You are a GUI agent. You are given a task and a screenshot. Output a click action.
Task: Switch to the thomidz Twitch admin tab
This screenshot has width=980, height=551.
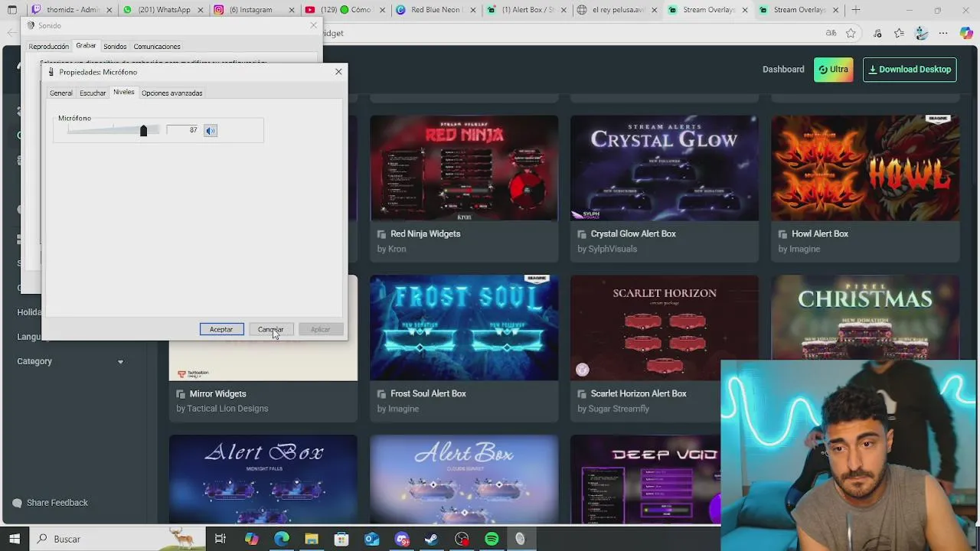point(70,10)
